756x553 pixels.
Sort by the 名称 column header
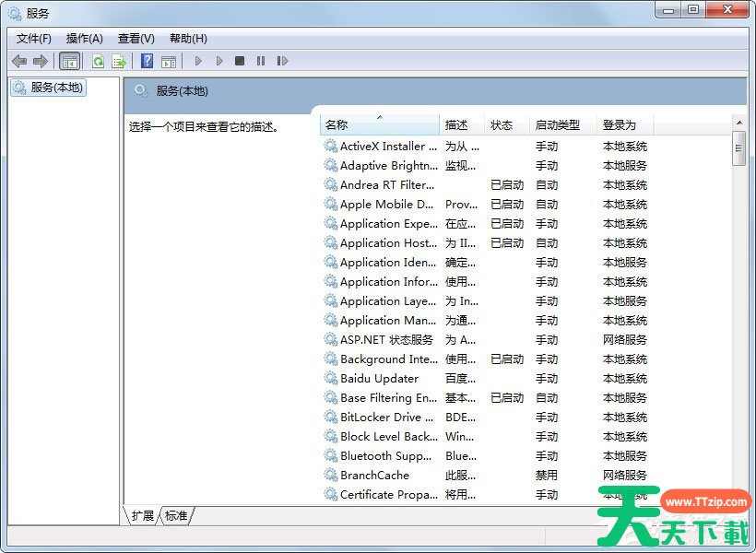[x=380, y=124]
